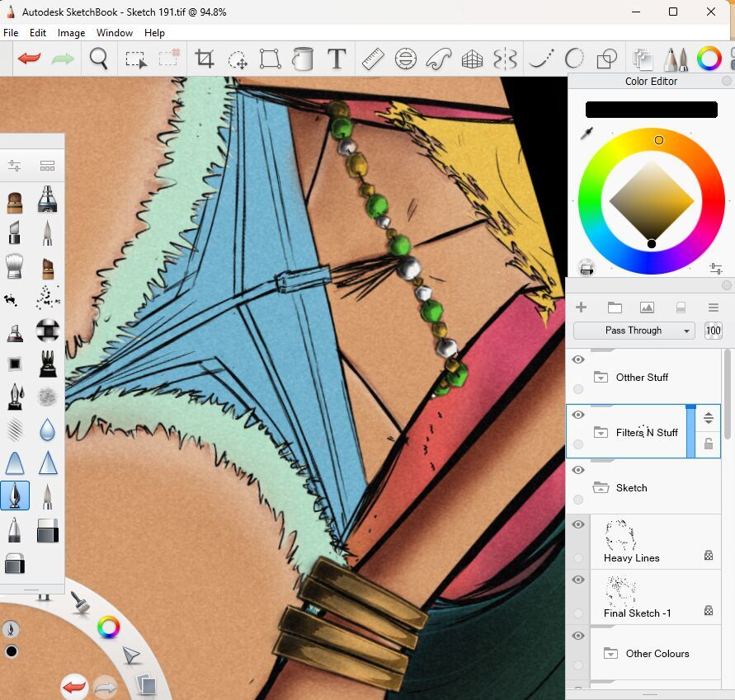
Task: Select the rectangular selection tool
Action: click(135, 59)
